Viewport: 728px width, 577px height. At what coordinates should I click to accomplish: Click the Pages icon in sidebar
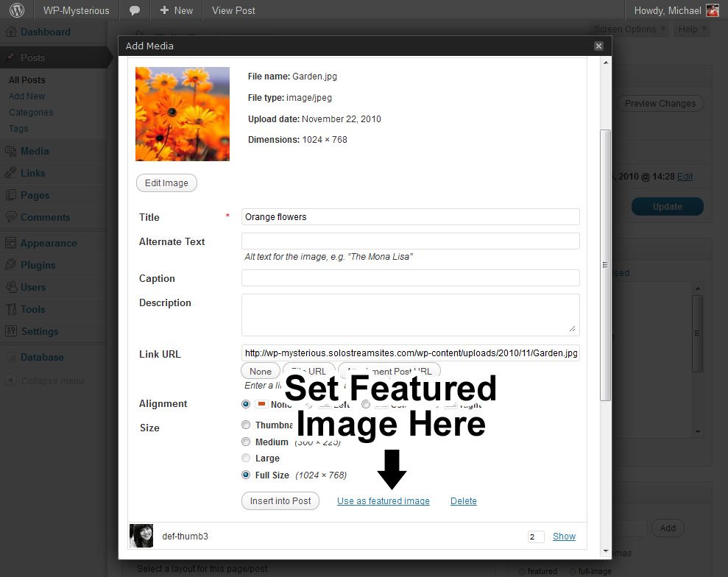11,195
